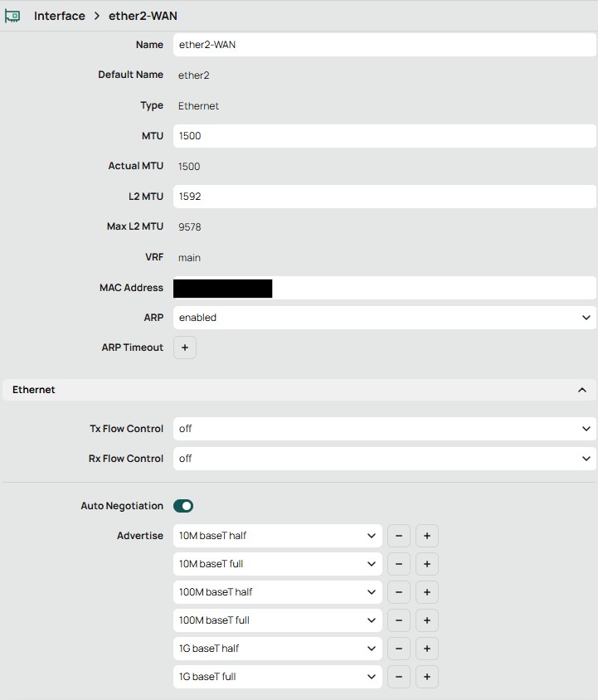
Task: Click the interface card icon in breadcrumb
Action: (12, 16)
